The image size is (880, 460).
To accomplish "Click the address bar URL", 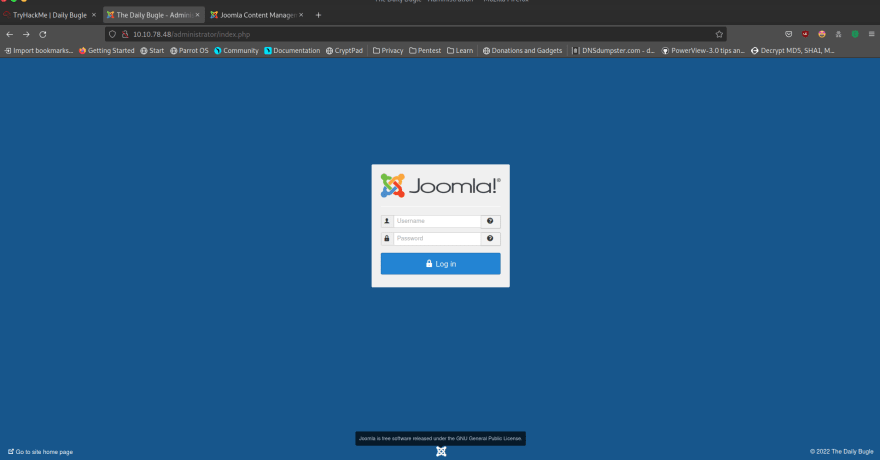I will (x=191, y=34).
